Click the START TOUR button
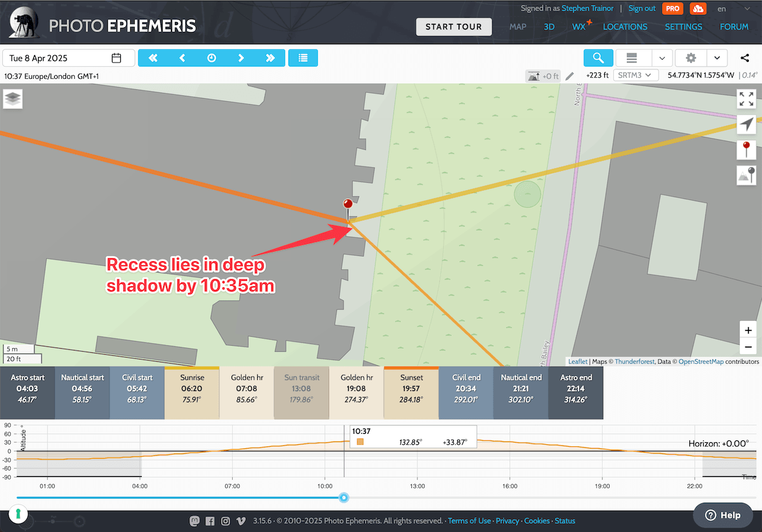 pos(454,27)
